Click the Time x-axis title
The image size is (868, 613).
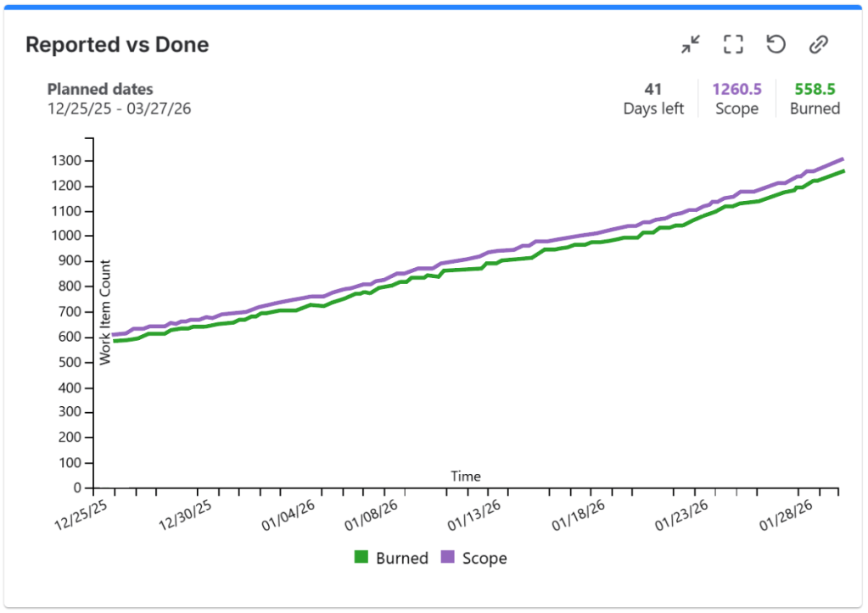465,476
